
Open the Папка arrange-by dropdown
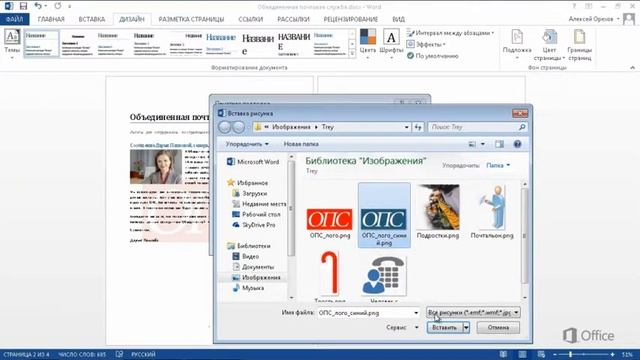[x=498, y=165]
